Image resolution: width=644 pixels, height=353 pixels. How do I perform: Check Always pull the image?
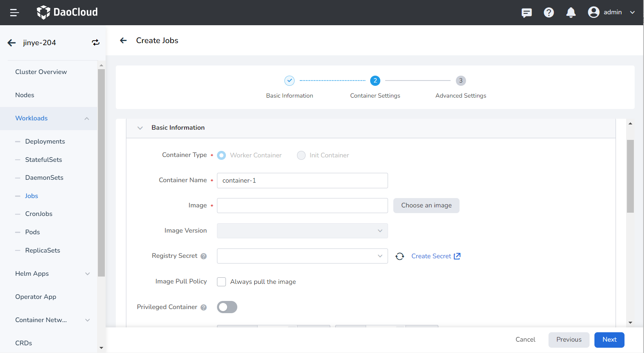[x=221, y=282]
